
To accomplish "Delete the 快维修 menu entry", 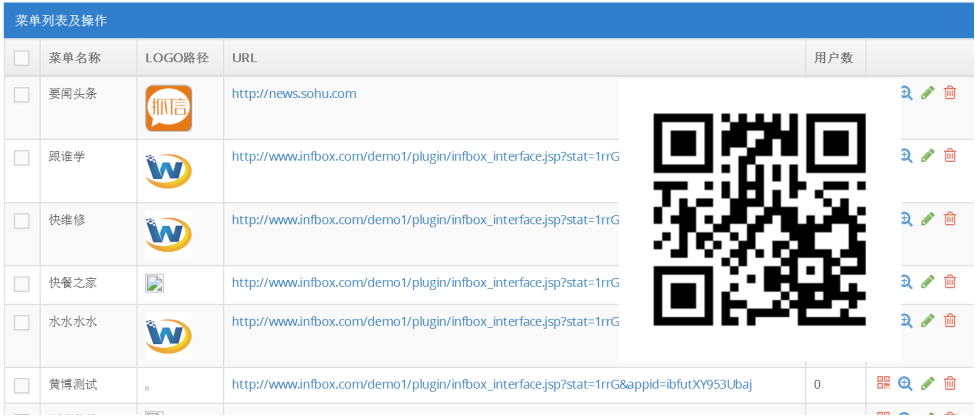I will click(950, 218).
